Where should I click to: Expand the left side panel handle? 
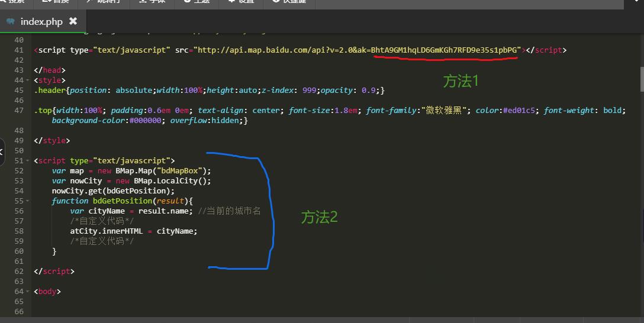click(2, 152)
